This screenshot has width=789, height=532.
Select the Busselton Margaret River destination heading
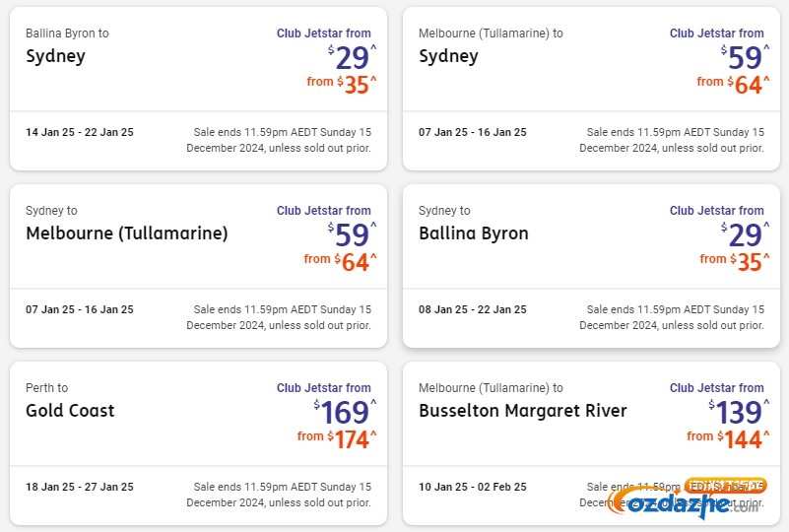point(523,411)
